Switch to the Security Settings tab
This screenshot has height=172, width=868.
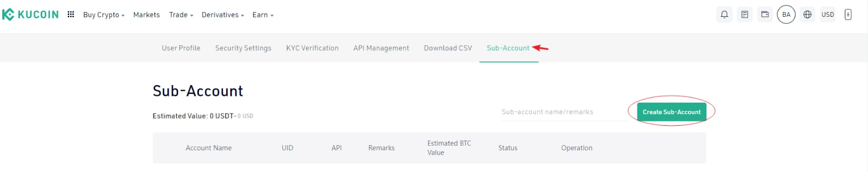pos(243,48)
